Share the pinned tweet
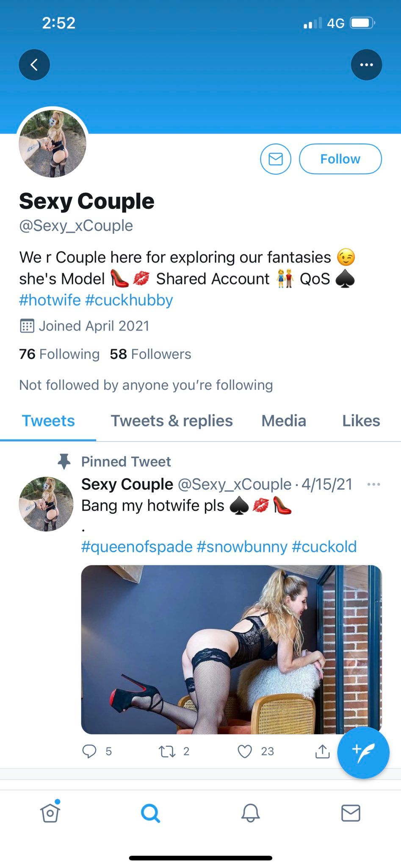The image size is (401, 868). tap(322, 751)
